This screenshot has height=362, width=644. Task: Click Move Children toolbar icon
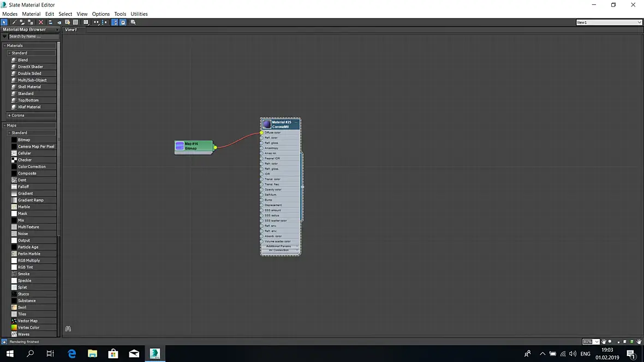(x=50, y=22)
